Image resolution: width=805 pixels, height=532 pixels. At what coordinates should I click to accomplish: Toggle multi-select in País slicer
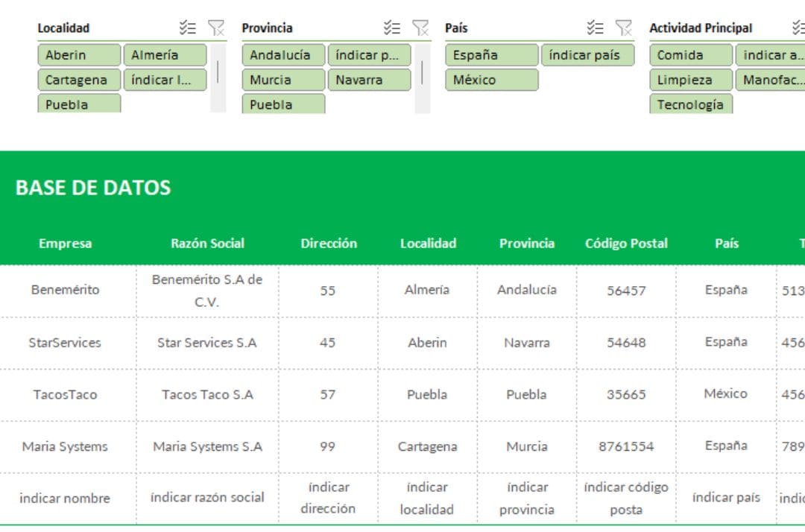[x=595, y=28]
